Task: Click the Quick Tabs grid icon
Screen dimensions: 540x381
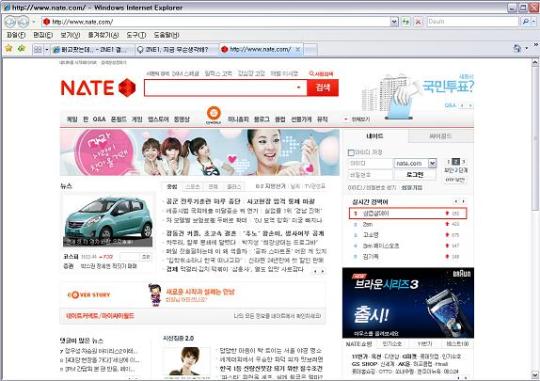Action: [x=38, y=50]
